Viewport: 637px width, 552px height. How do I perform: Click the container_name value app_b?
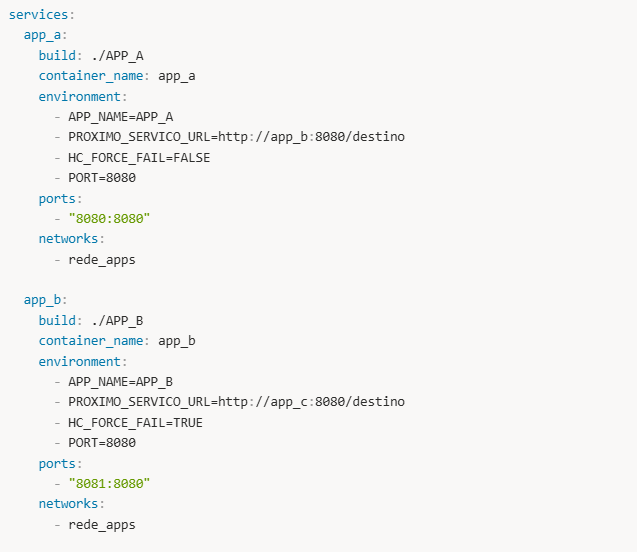point(177,340)
